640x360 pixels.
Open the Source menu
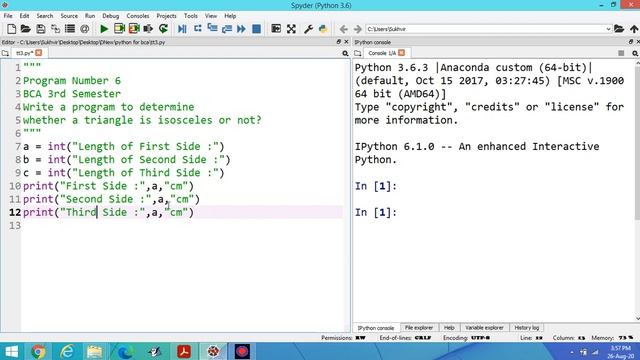tap(69, 16)
